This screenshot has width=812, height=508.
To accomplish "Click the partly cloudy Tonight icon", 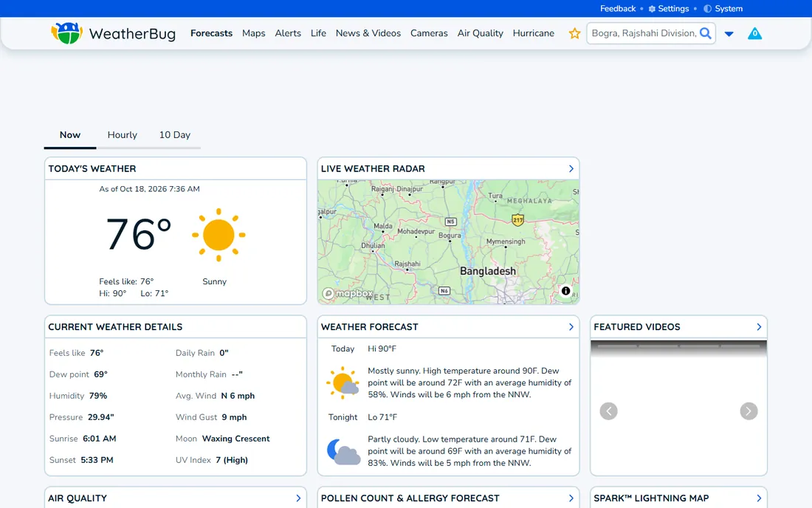I will [x=343, y=452].
